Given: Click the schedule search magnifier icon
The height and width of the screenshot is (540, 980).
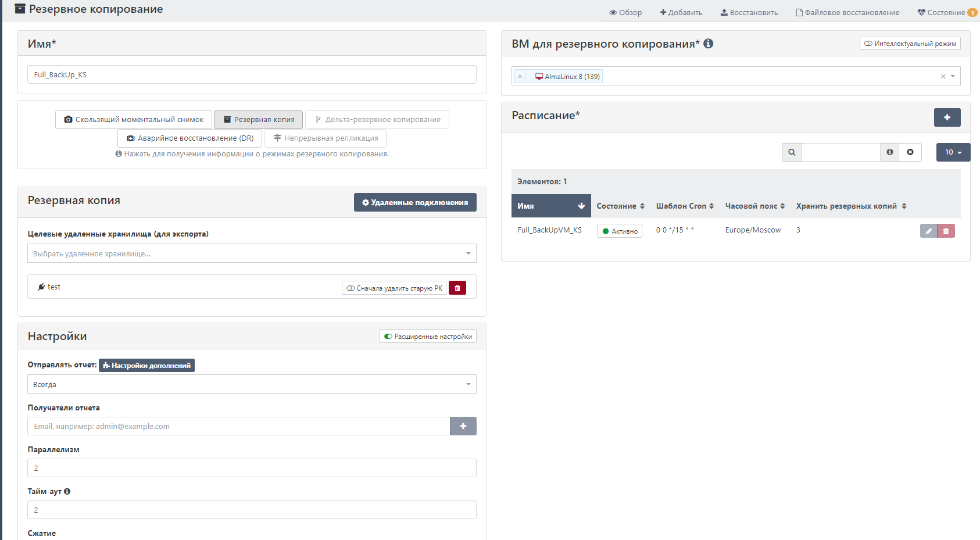Looking at the screenshot, I should (792, 152).
